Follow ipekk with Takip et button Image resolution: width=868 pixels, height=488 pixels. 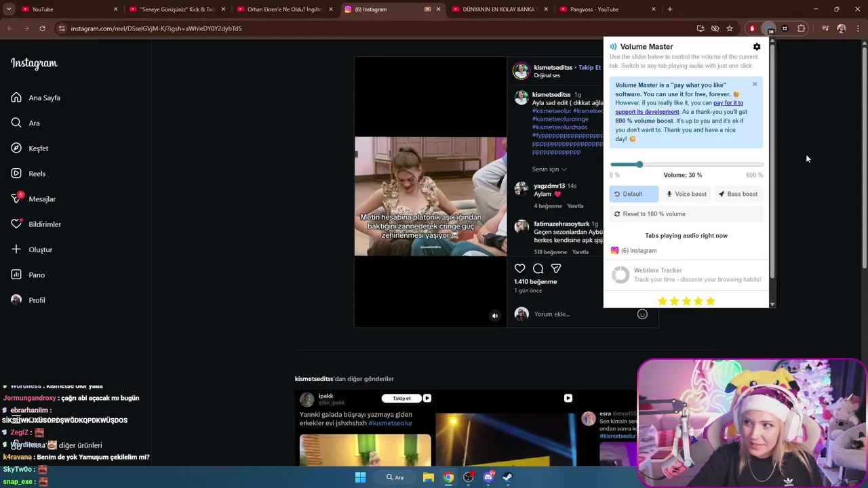pyautogui.click(x=401, y=399)
